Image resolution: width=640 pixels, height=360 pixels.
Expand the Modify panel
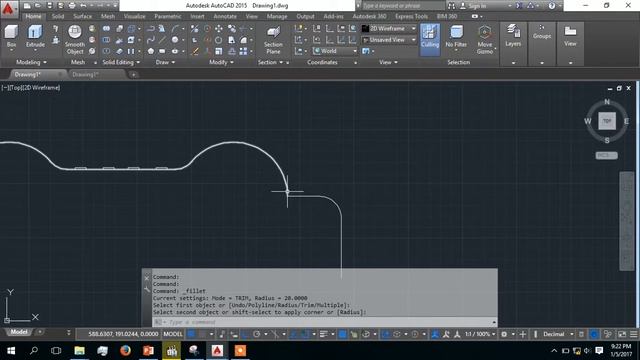[221, 62]
